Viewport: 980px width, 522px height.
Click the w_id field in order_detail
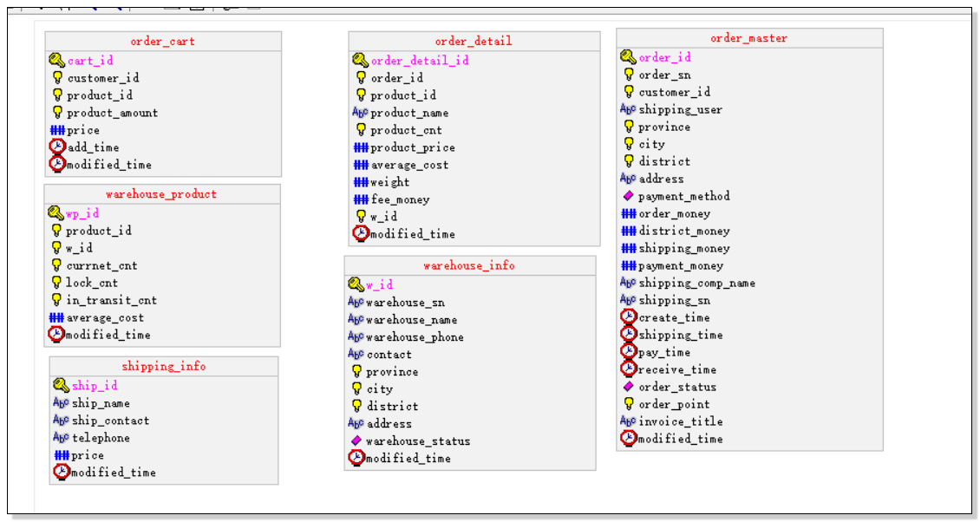(x=383, y=216)
